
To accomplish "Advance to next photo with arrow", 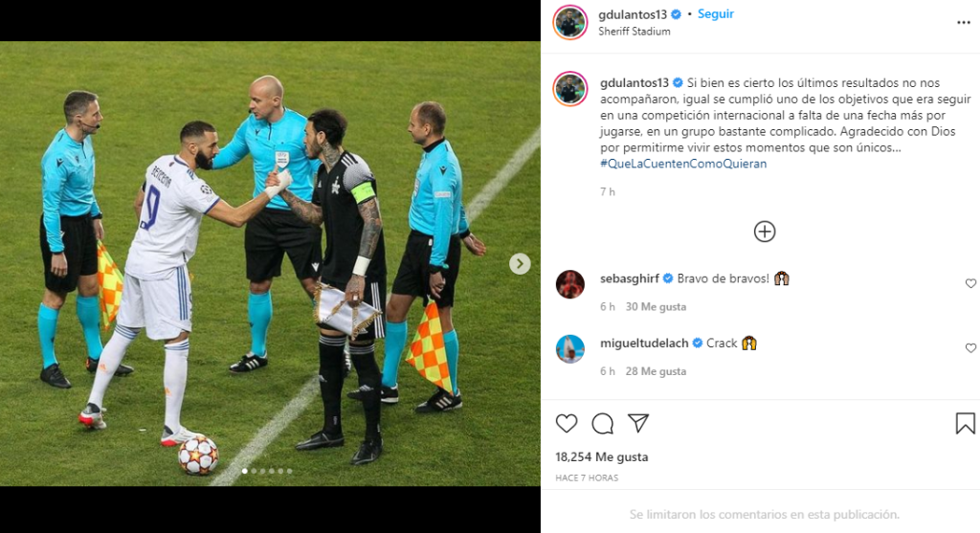I will (x=520, y=264).
